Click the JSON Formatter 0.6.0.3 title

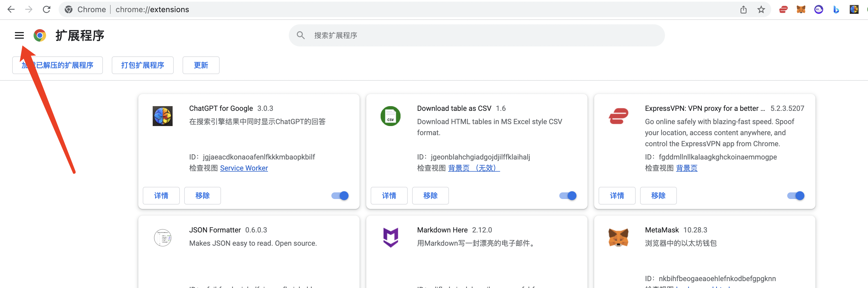coord(228,230)
